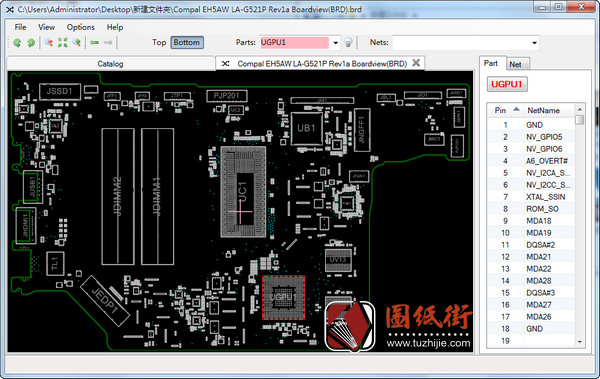
Task: Switch to Top side view
Action: [159, 42]
